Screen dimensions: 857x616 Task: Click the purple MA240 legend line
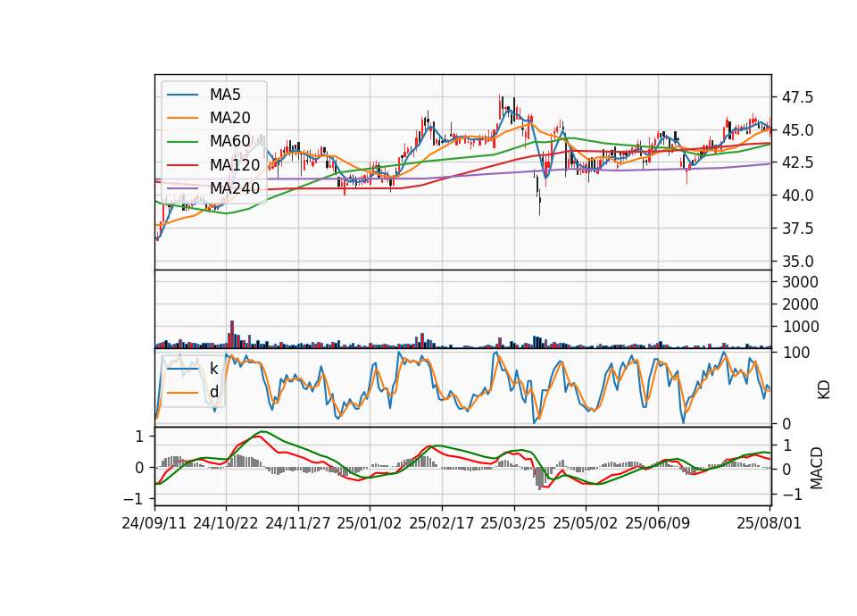pos(182,188)
